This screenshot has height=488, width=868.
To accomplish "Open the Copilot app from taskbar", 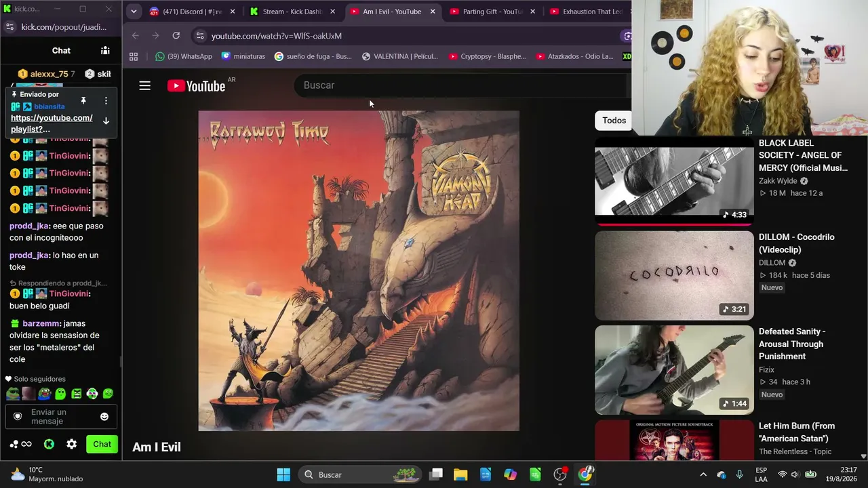I will [510, 474].
